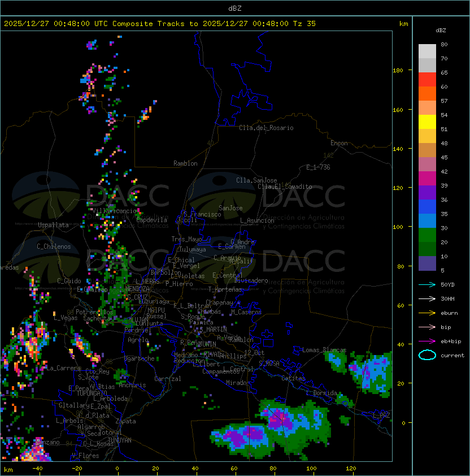Click the 'C_Guido' map label
This screenshot has height=476, width=470.
(69, 281)
